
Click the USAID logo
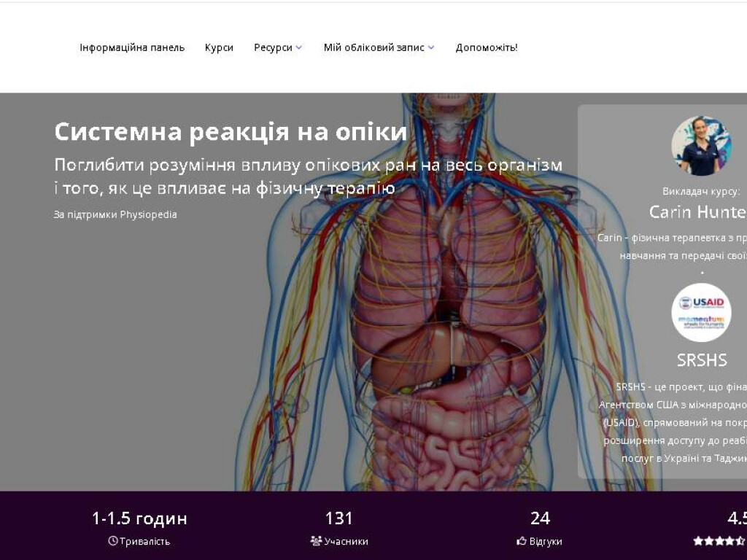point(701,300)
